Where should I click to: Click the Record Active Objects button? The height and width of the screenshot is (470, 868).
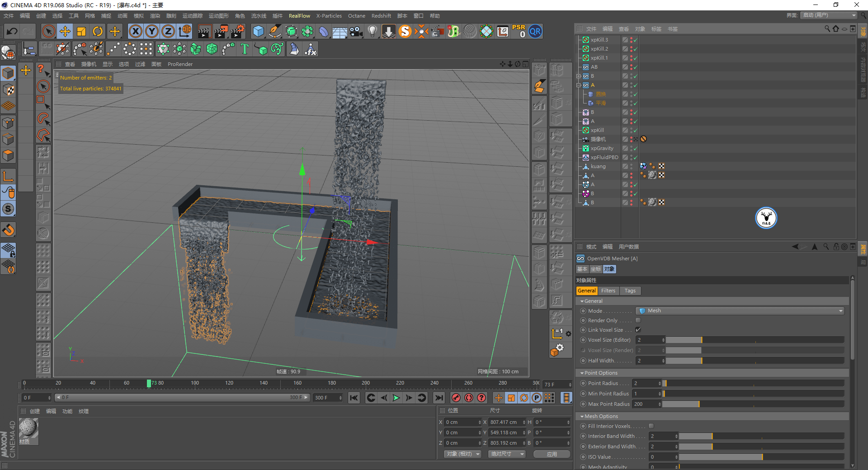coord(456,398)
